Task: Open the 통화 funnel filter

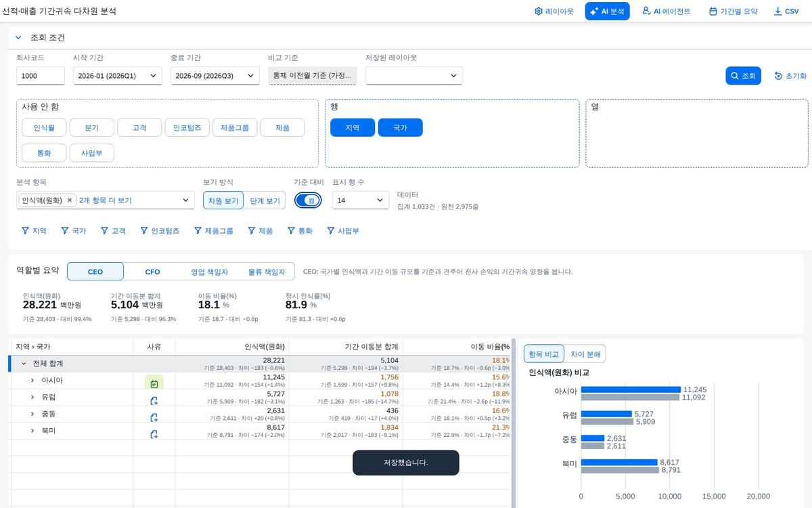Action: click(x=300, y=231)
